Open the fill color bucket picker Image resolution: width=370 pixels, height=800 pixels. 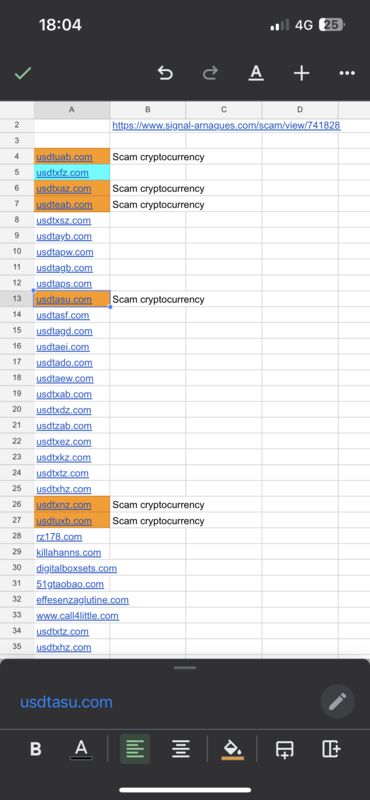[x=233, y=749]
